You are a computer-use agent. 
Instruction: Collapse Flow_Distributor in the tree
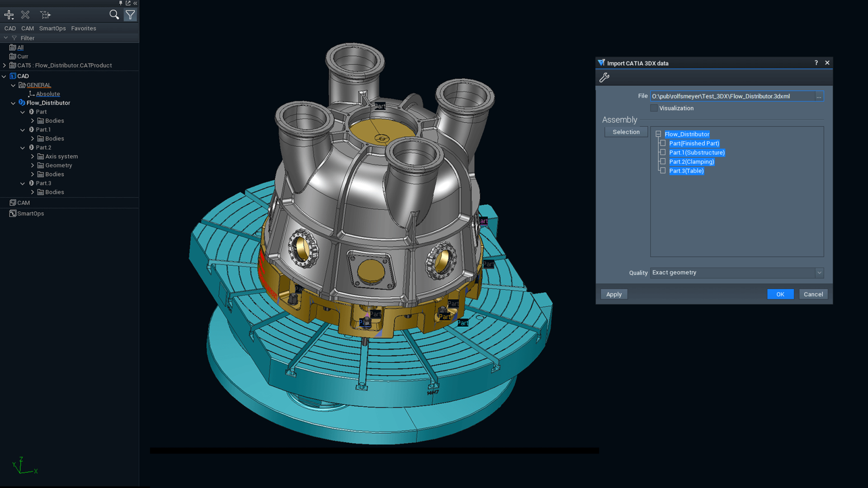13,103
